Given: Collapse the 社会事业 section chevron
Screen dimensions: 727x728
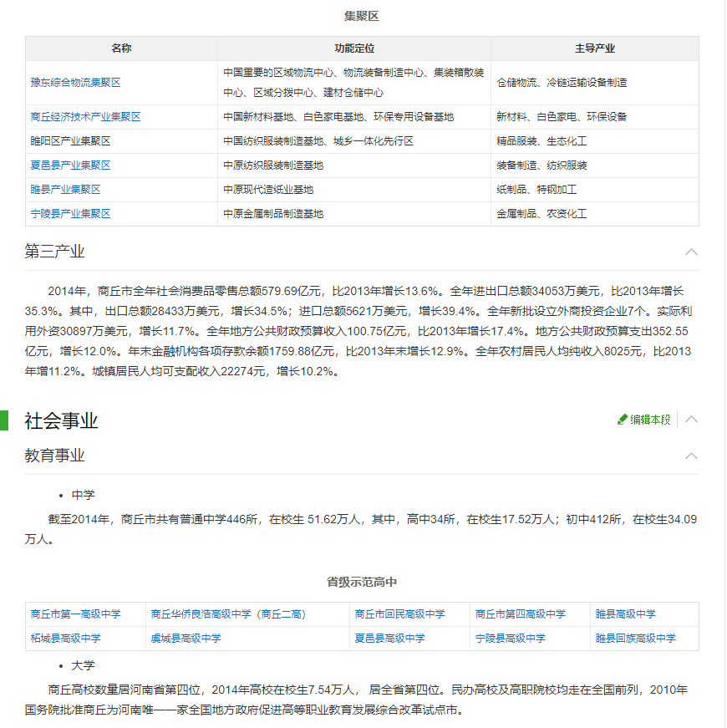Looking at the screenshot, I should [691, 420].
